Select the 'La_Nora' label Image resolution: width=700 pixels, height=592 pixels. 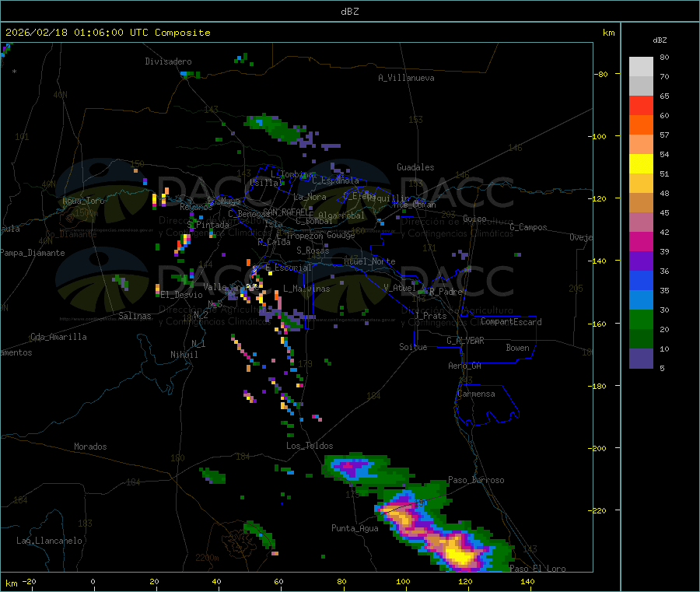pos(310,197)
